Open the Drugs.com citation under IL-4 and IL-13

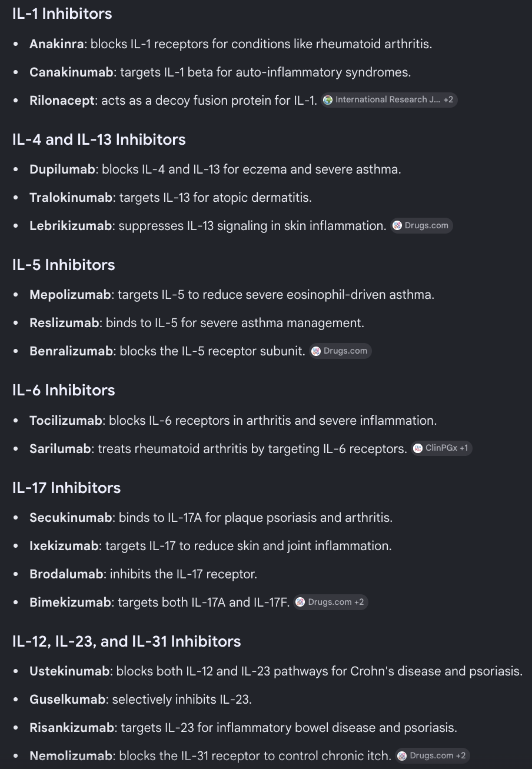click(x=422, y=225)
